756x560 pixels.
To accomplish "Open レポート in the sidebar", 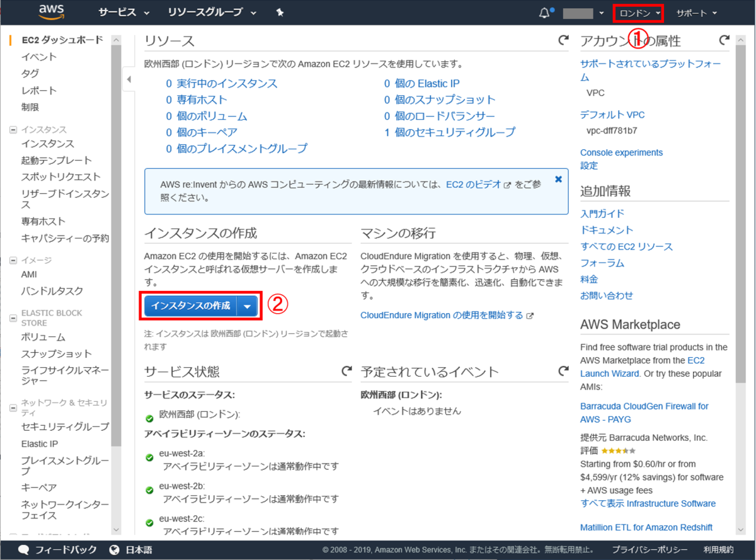I will tap(38, 90).
